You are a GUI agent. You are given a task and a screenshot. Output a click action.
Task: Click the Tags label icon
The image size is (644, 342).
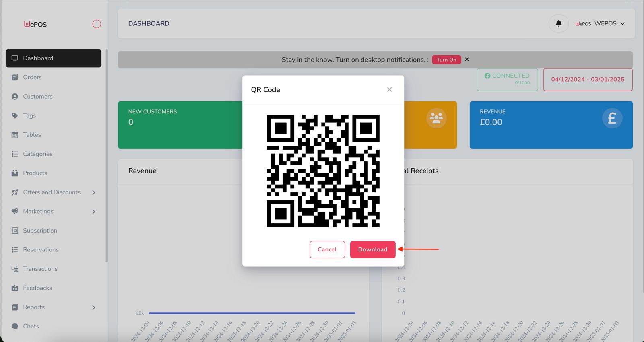pos(15,115)
